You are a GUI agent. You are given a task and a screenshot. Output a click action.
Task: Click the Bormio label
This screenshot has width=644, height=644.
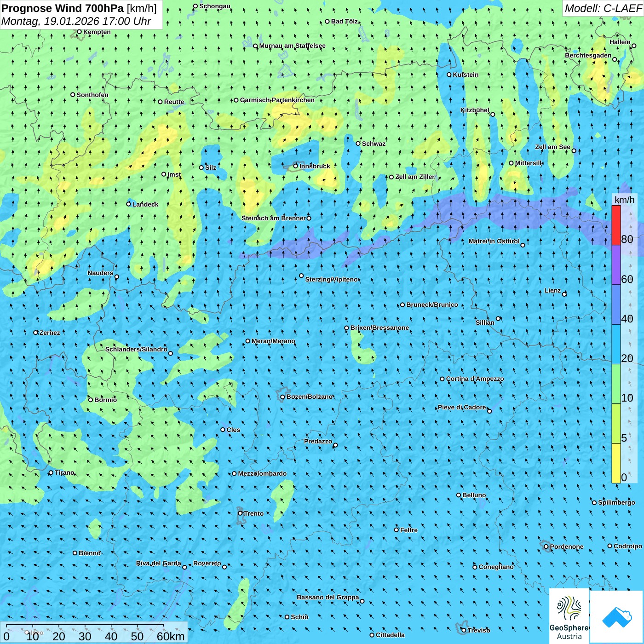(x=105, y=400)
